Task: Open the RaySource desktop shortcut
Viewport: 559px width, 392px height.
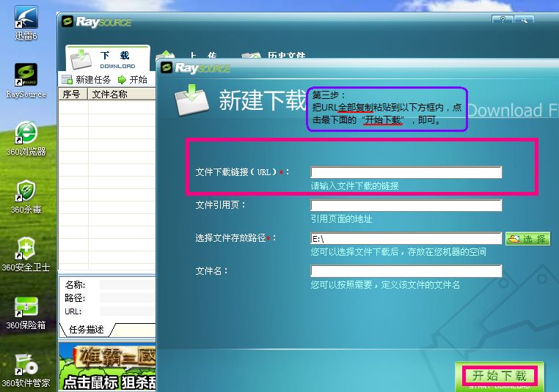Action: click(x=26, y=81)
